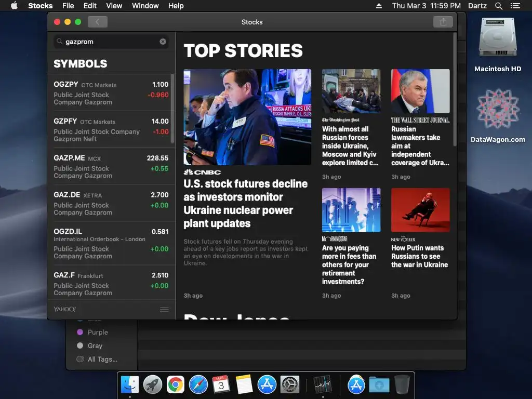The width and height of the screenshot is (532, 399).
Task: Open the CNBC lead story thumbnail
Action: pos(247,117)
